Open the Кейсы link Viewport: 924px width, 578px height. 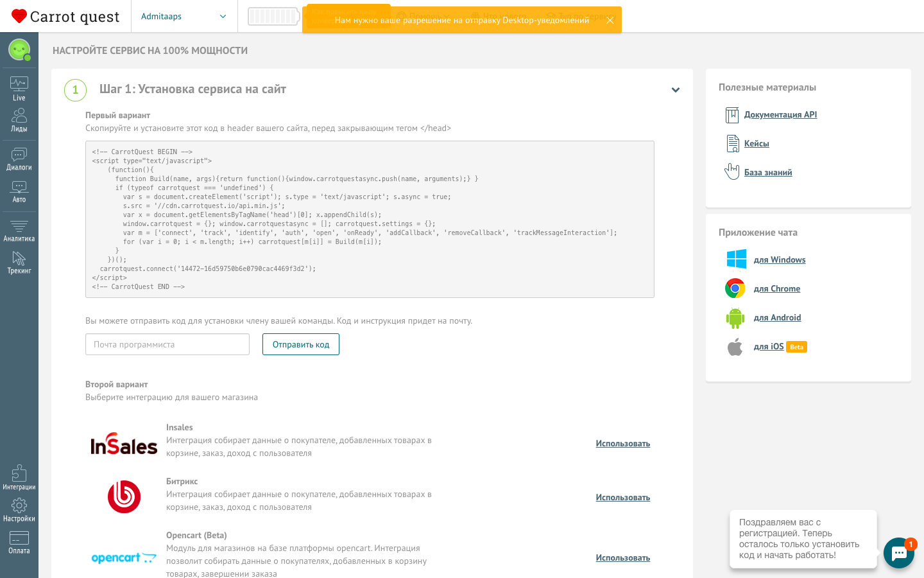[x=757, y=144]
